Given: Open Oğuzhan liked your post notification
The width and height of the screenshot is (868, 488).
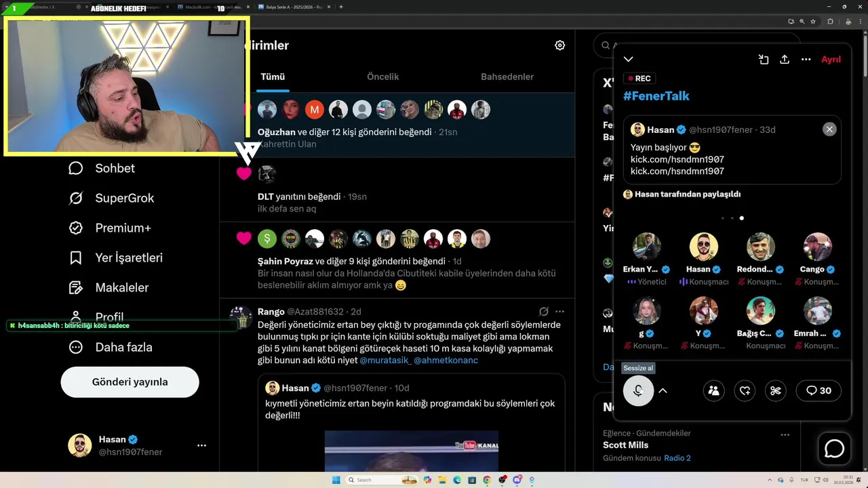Looking at the screenshot, I should pyautogui.click(x=397, y=125).
